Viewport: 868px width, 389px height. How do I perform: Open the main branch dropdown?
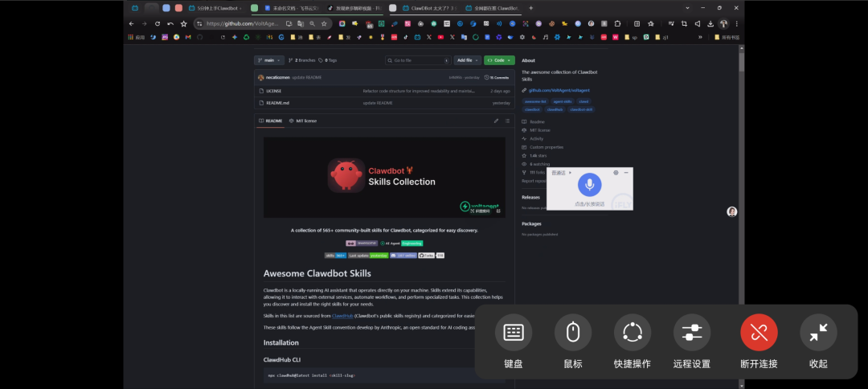click(269, 60)
